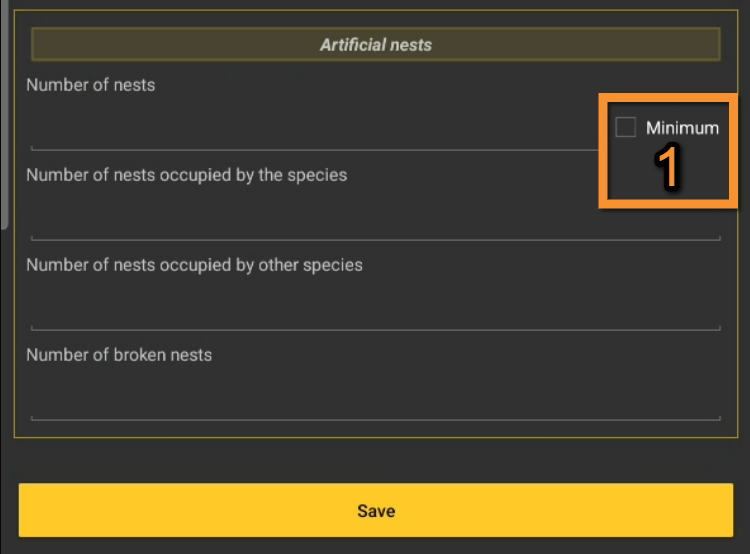Click the Artificial nests section header
Screen dimensions: 750x554
pyautogui.click(x=375, y=45)
